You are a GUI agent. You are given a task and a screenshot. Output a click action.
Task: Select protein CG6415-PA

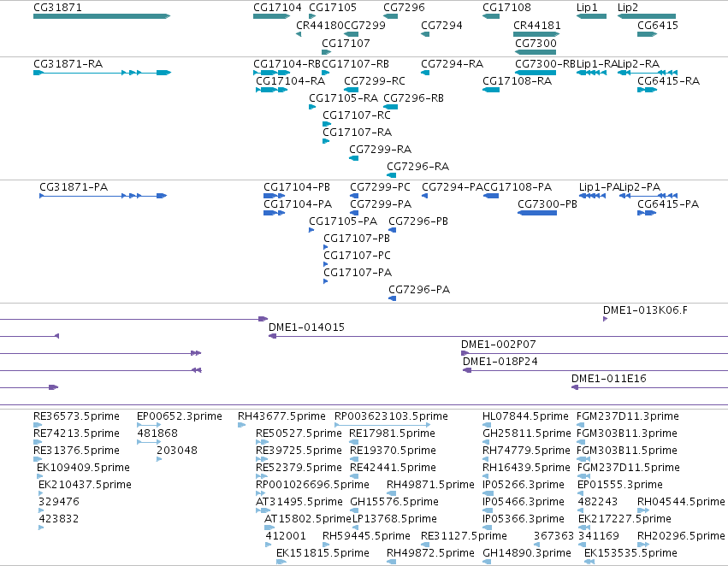[x=647, y=213]
